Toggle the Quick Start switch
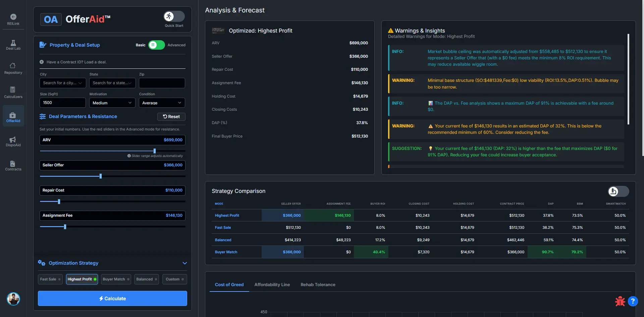This screenshot has height=317, width=644. click(x=174, y=16)
